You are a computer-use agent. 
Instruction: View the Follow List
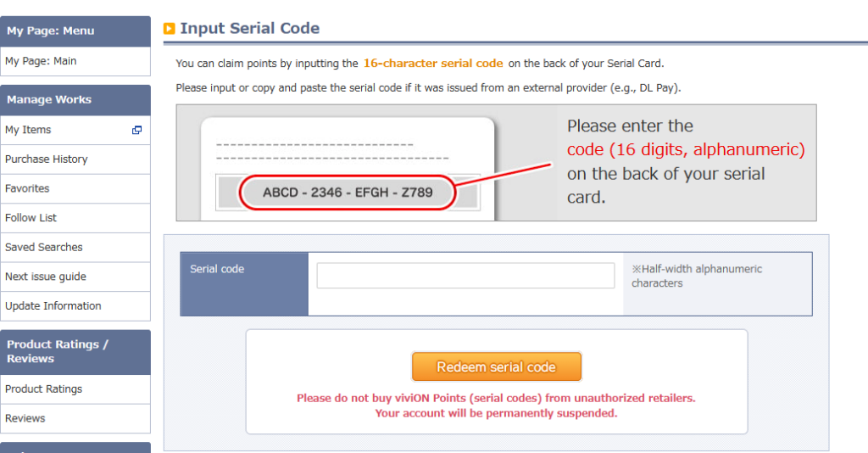(x=31, y=218)
